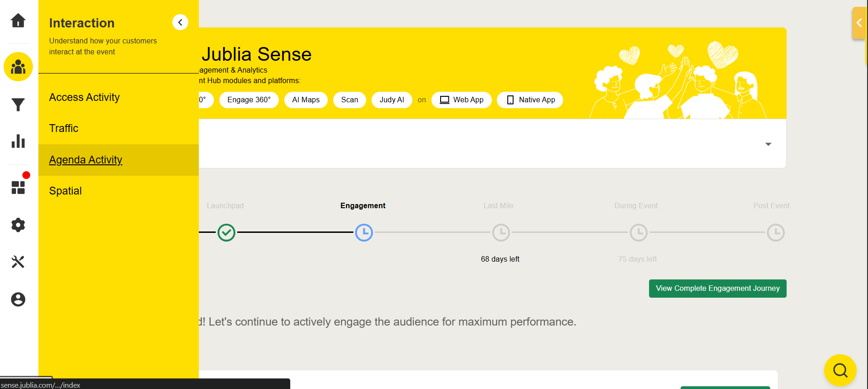Click the yellow search magnifier button
This screenshot has height=389, width=868.
click(840, 370)
